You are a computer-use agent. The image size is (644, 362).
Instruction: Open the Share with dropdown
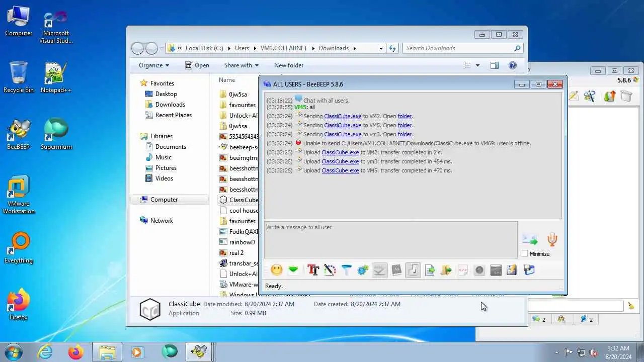pos(241,65)
